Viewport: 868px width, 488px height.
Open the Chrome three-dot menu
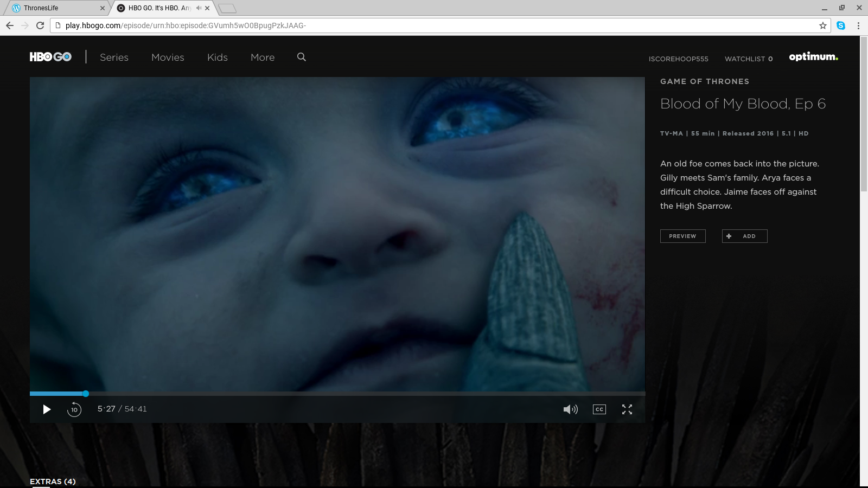[858, 25]
